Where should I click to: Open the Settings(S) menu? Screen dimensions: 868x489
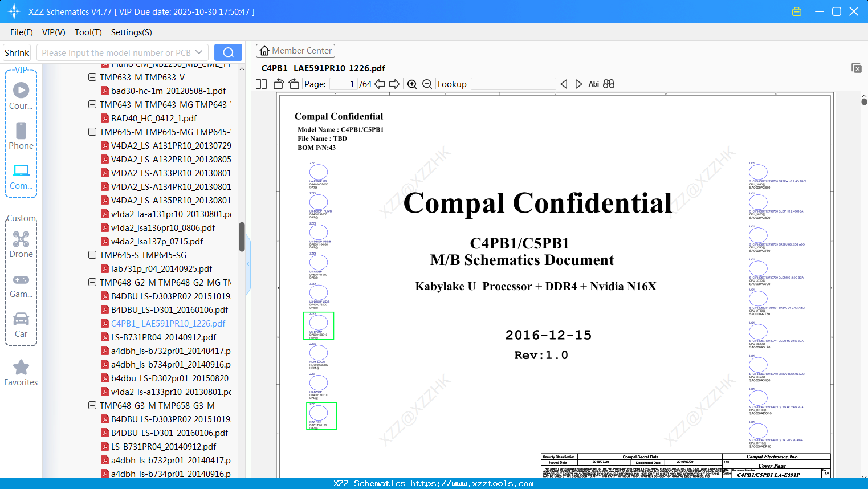132,32
